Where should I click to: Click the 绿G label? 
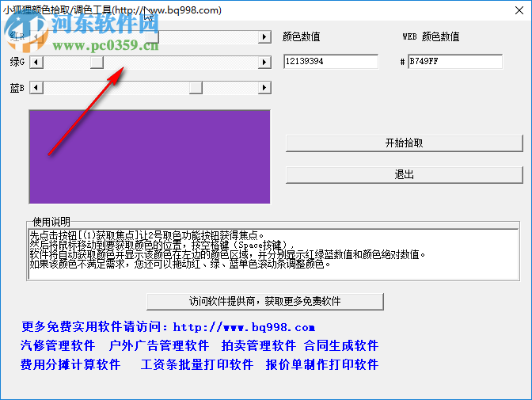[x=17, y=62]
